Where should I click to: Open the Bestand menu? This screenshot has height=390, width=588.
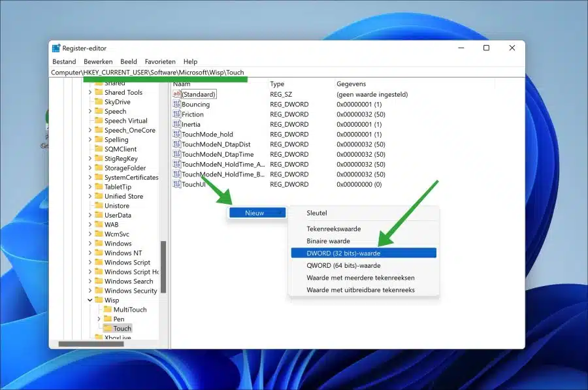coord(64,61)
